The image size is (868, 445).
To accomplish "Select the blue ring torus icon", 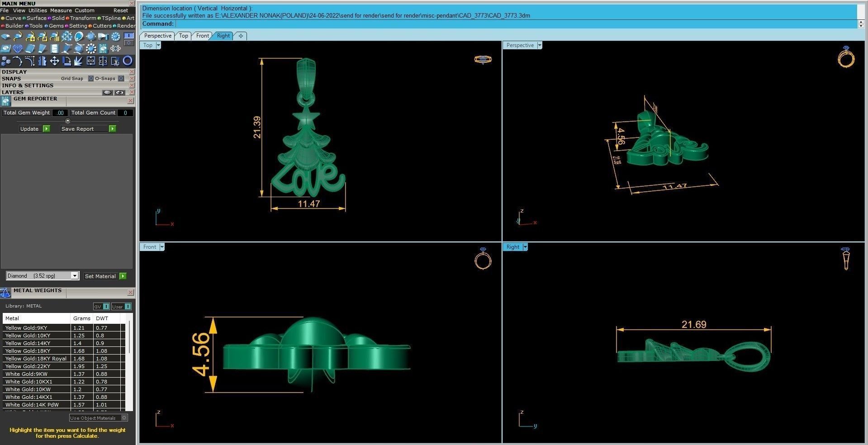I will (128, 61).
